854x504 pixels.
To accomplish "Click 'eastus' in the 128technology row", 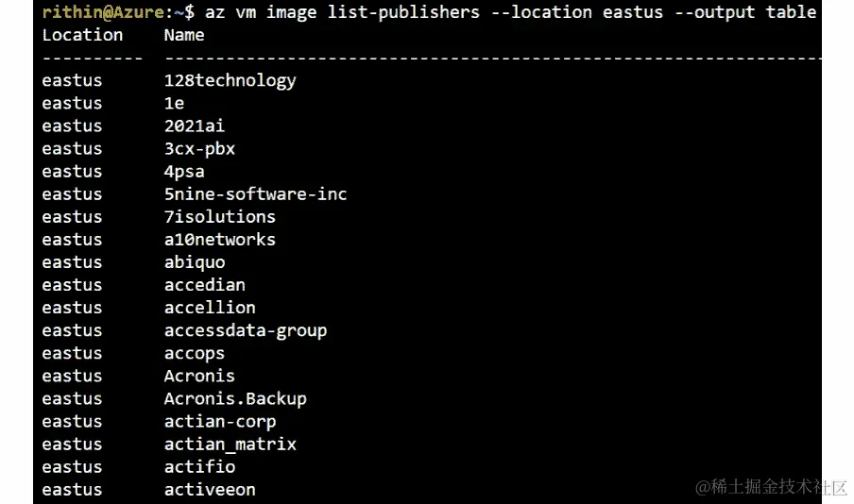I will [x=73, y=80].
